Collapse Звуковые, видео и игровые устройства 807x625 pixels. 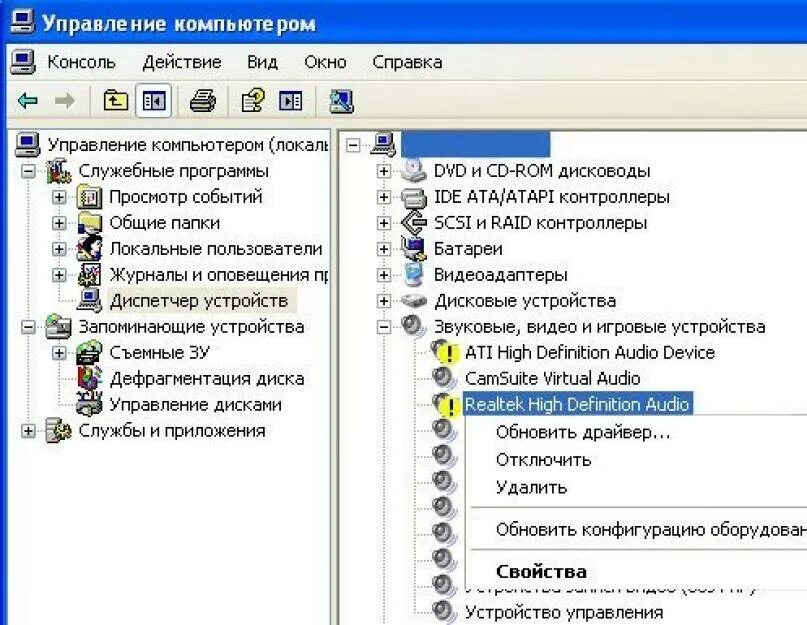tap(383, 326)
